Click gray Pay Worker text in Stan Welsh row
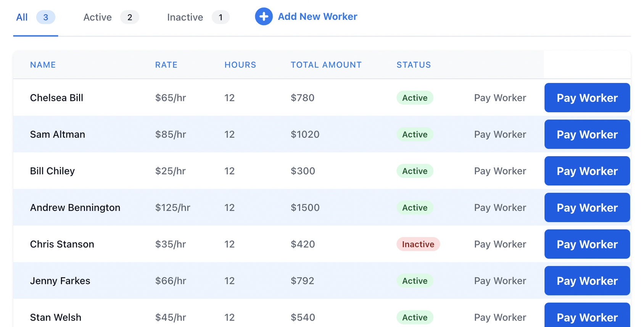 tap(500, 317)
